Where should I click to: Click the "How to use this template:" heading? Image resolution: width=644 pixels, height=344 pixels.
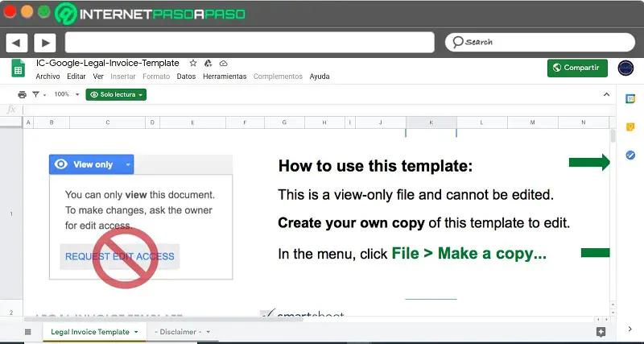375,166
